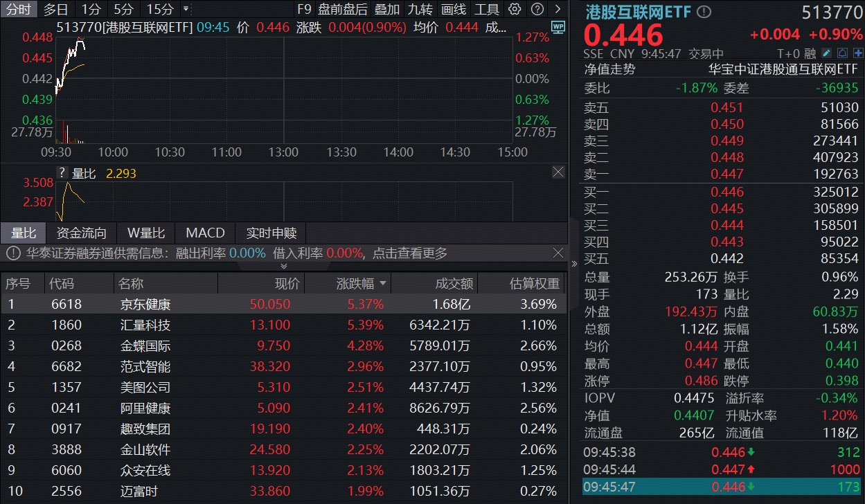Open the more periods dropdown after 15分
Image resolution: width=865 pixels, height=504 pixels.
click(185, 9)
